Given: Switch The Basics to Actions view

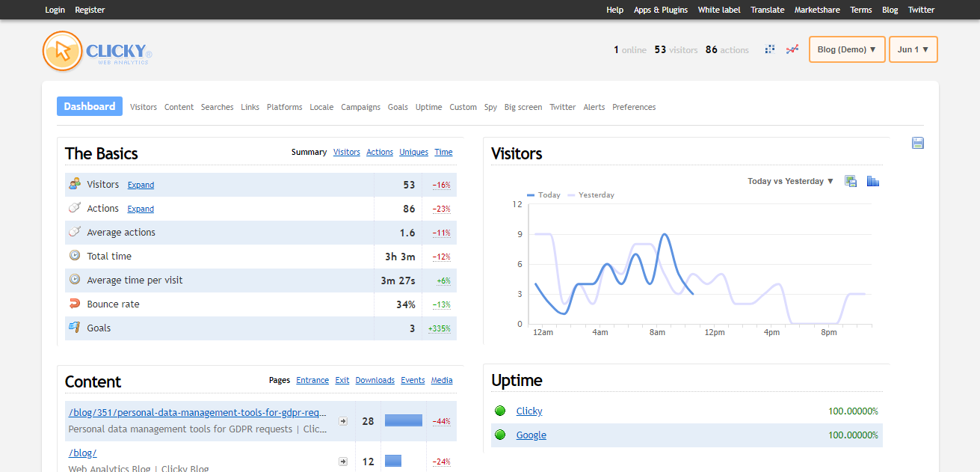Looking at the screenshot, I should [380, 152].
